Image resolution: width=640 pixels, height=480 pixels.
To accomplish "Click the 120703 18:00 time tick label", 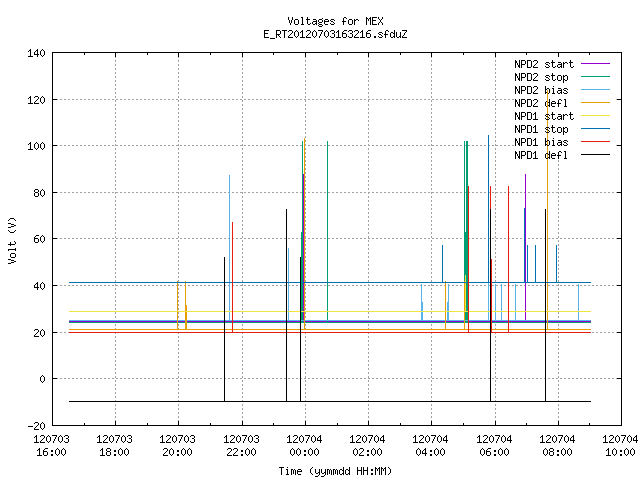I will click(114, 446).
